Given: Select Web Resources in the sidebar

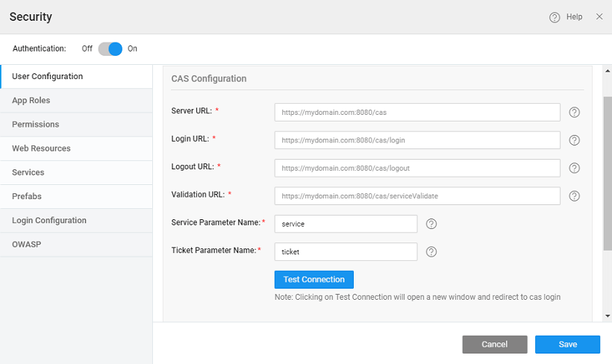Looking at the screenshot, I should pyautogui.click(x=41, y=148).
